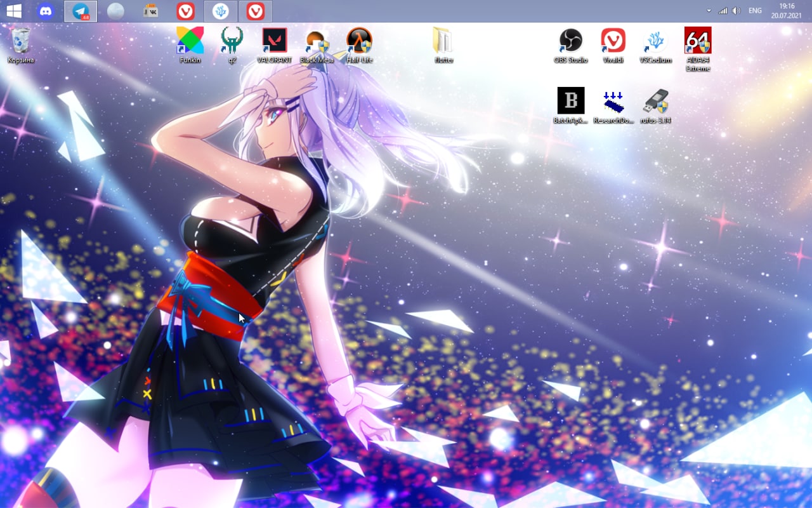Switch to Telegram in the taskbar
Image resolution: width=812 pixels, height=508 pixels.
81,11
